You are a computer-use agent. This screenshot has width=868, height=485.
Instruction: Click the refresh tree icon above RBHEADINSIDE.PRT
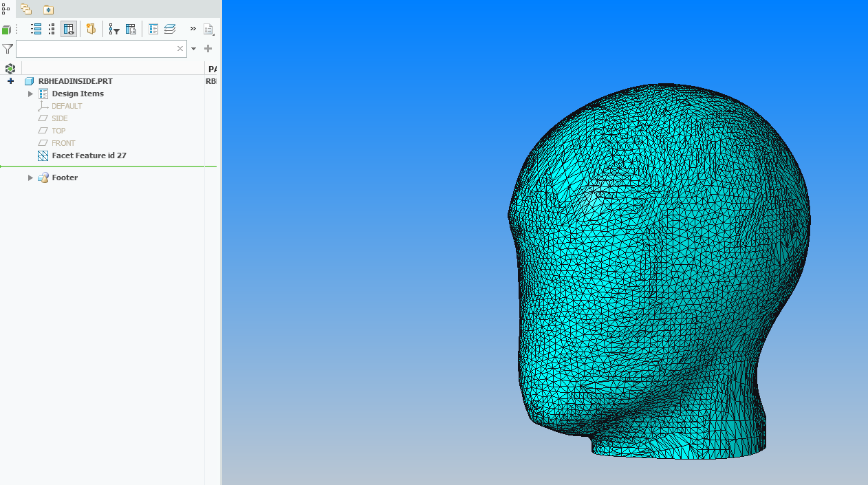coord(10,68)
